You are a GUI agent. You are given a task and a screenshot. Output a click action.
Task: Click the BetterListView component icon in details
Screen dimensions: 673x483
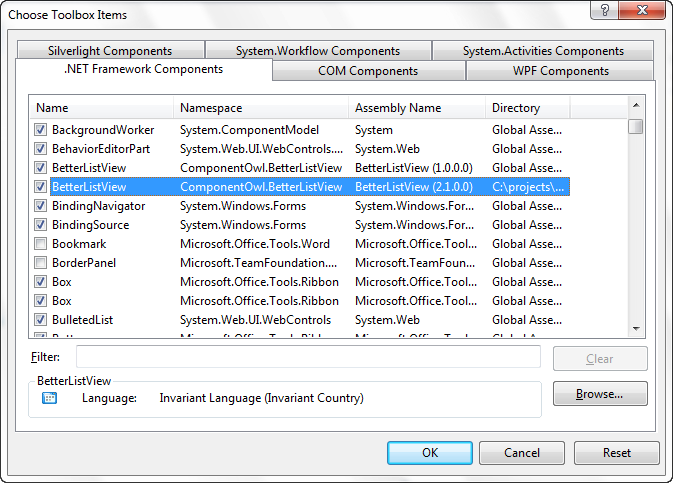[49, 398]
